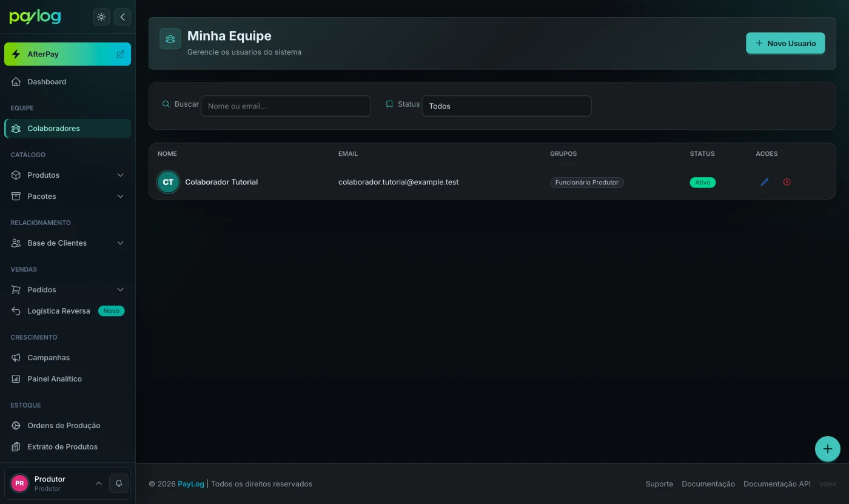
Task: Click the PayLog link in the footer
Action: (x=191, y=484)
